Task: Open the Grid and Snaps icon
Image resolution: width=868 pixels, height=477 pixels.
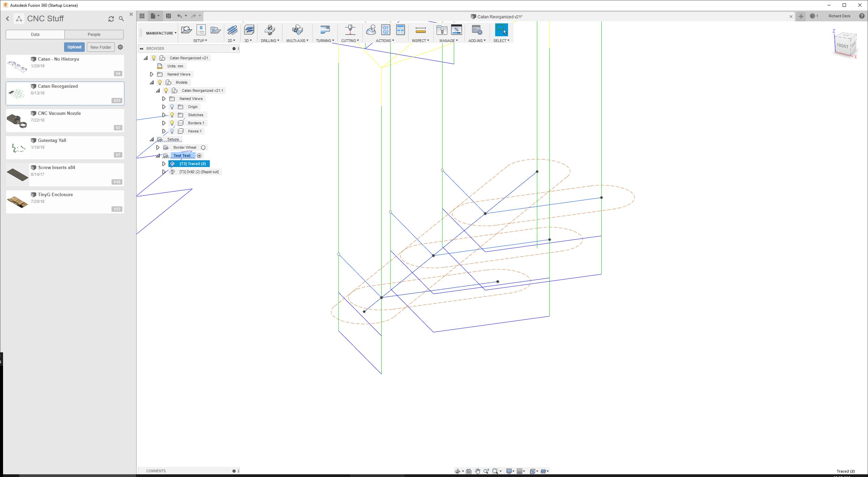Action: click(x=520, y=471)
